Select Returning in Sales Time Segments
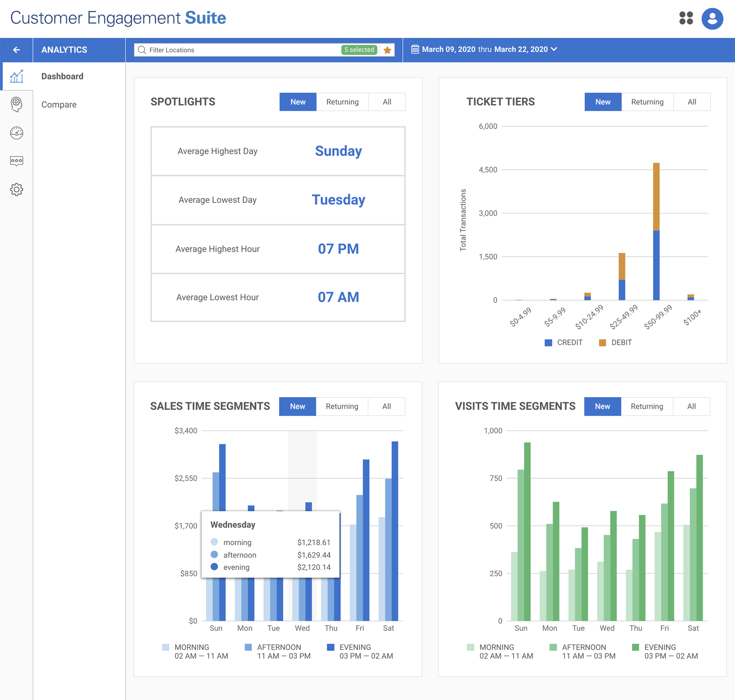This screenshot has height=700, width=735. [342, 406]
